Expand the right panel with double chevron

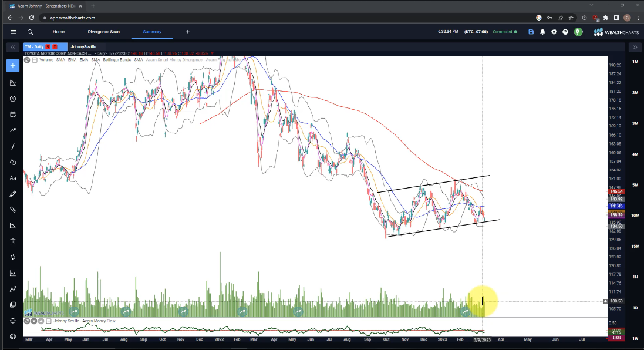coord(635,47)
